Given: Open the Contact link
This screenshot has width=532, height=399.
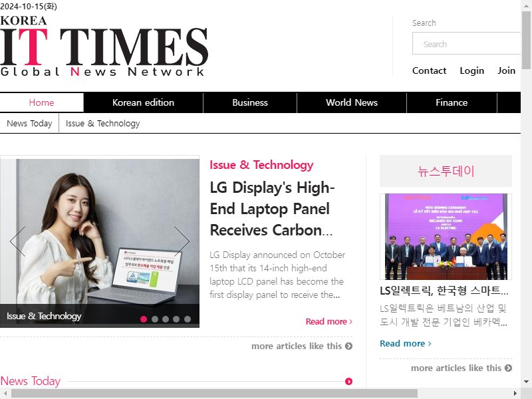Looking at the screenshot, I should [x=429, y=70].
